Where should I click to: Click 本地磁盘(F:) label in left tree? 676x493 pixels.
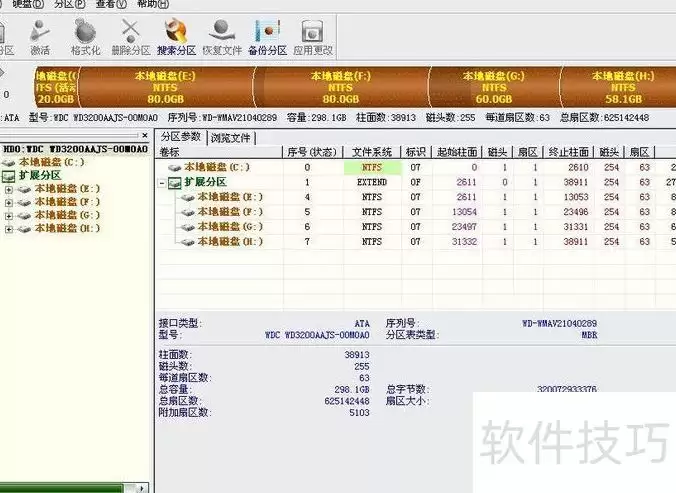[x=67, y=202]
